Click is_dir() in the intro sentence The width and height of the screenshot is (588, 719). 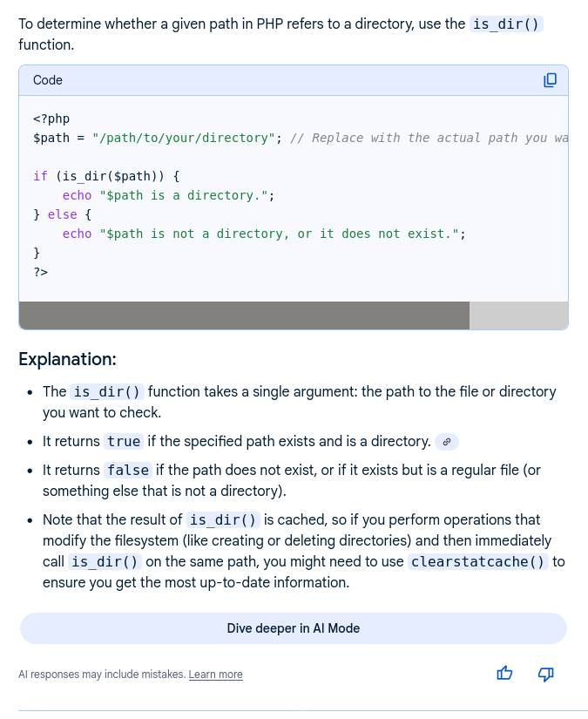coord(506,24)
